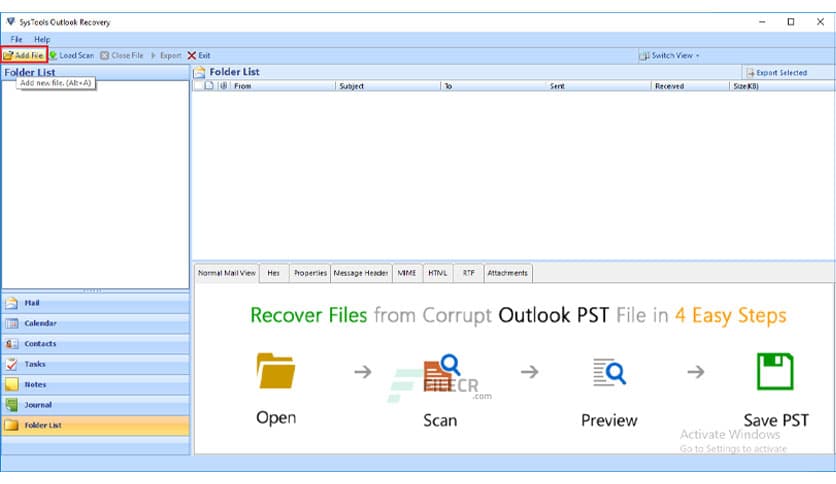Click the Open folder step icon
Image resolution: width=836 pixels, height=484 pixels.
coord(276,371)
